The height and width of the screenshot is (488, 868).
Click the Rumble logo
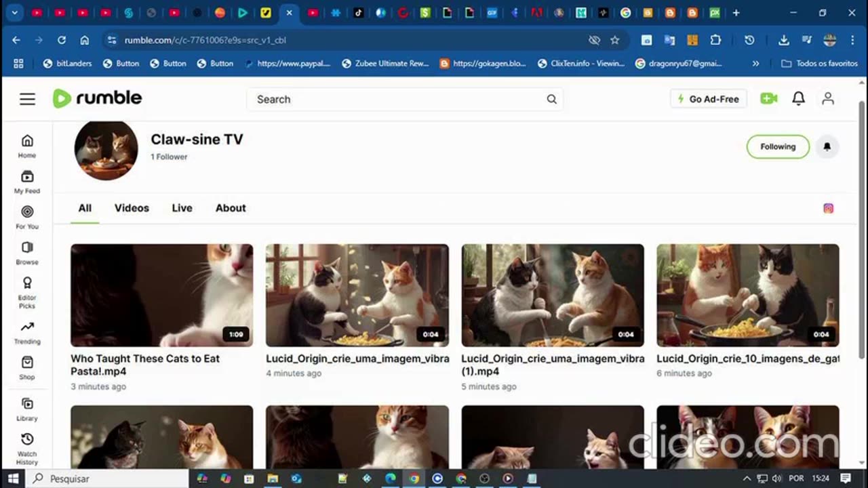click(x=98, y=98)
